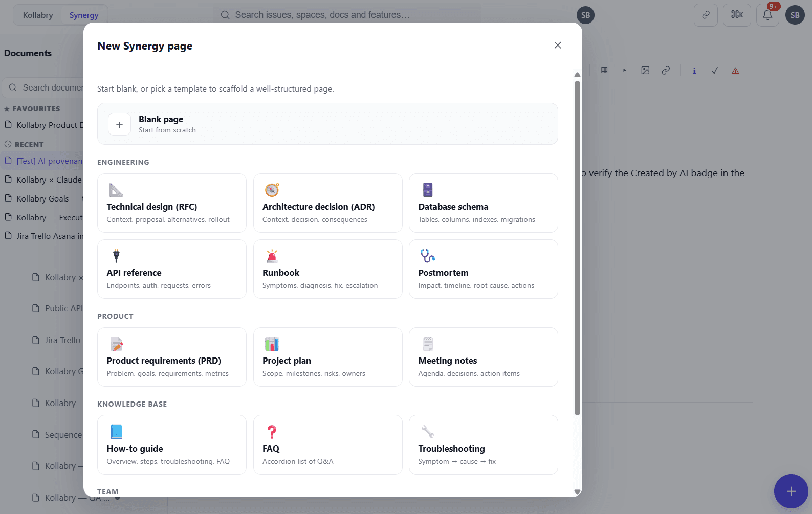Insert an info callout from the toolbar
This screenshot has width=812, height=514.
(694, 71)
